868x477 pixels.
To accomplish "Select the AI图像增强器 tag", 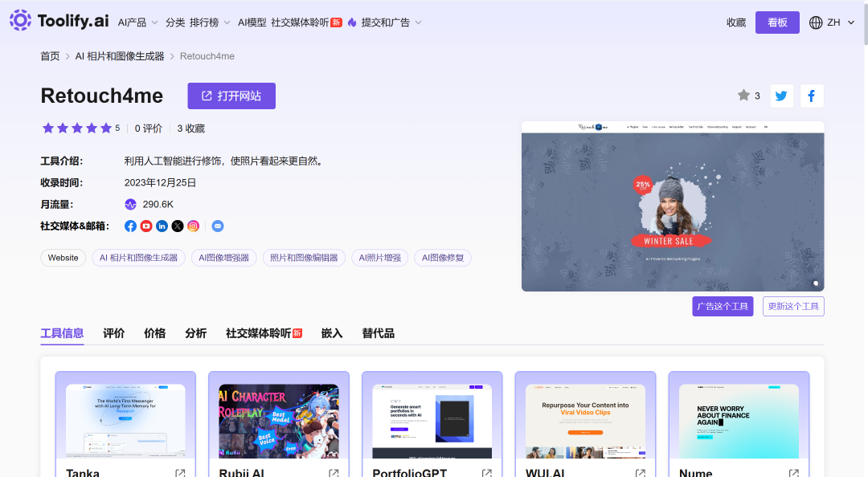I will 223,258.
